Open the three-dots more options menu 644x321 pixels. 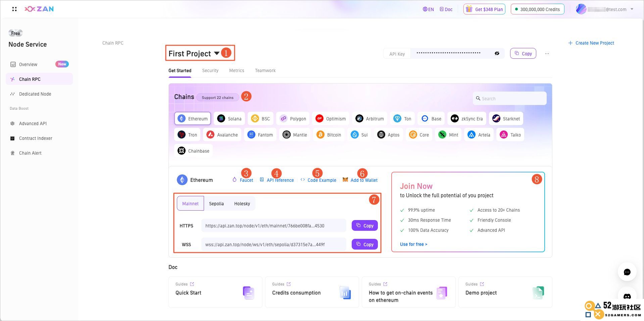pyautogui.click(x=547, y=54)
